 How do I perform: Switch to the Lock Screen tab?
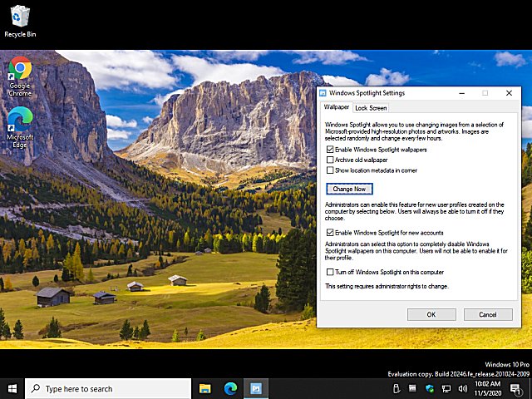click(371, 108)
